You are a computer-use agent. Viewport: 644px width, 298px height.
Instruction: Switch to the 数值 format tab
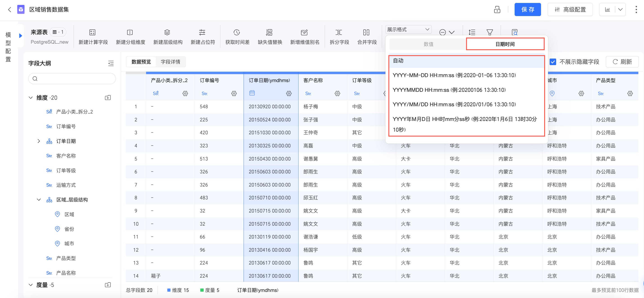(x=428, y=44)
